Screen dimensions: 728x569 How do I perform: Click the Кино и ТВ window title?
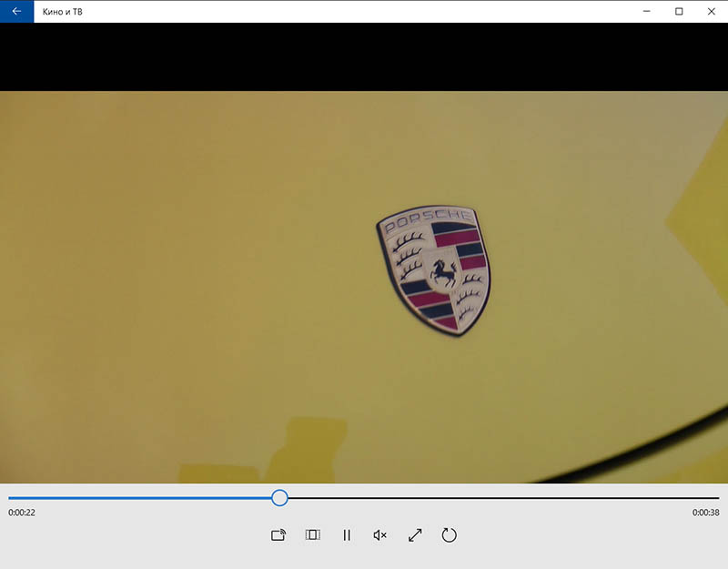(62, 12)
